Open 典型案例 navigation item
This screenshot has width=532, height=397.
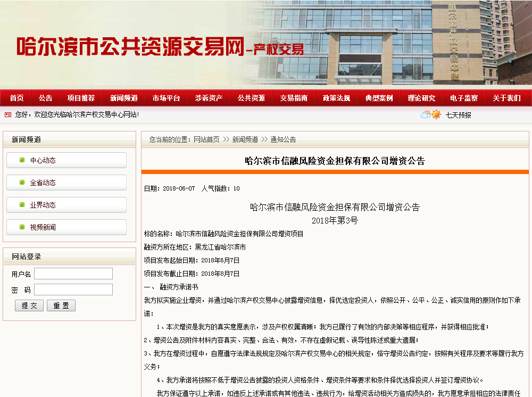pyautogui.click(x=379, y=98)
